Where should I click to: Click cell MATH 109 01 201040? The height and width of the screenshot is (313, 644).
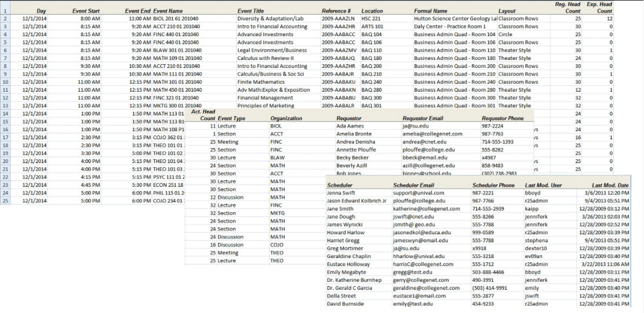pos(177,58)
